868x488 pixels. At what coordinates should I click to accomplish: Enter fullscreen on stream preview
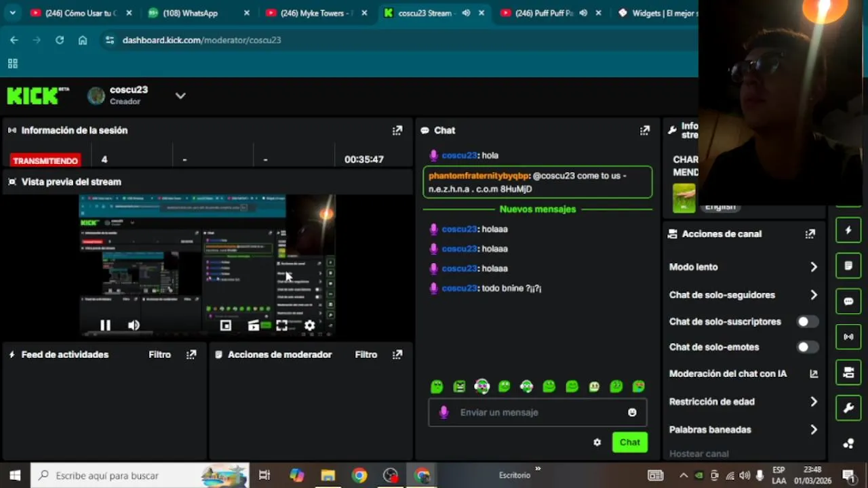click(x=281, y=325)
